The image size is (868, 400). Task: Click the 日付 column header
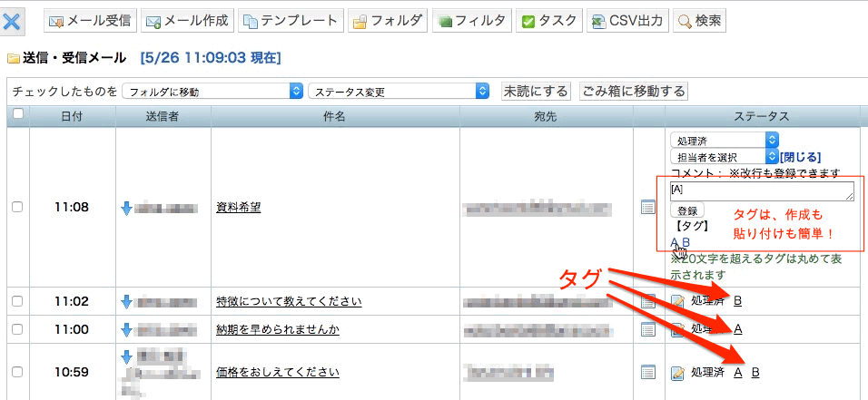coord(72,116)
